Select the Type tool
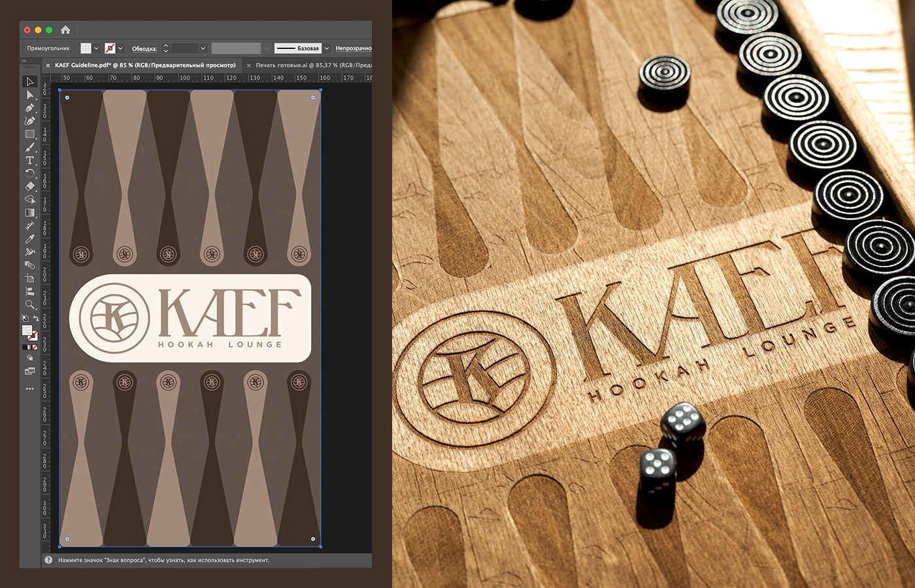The height and width of the screenshot is (588, 915). (29, 160)
